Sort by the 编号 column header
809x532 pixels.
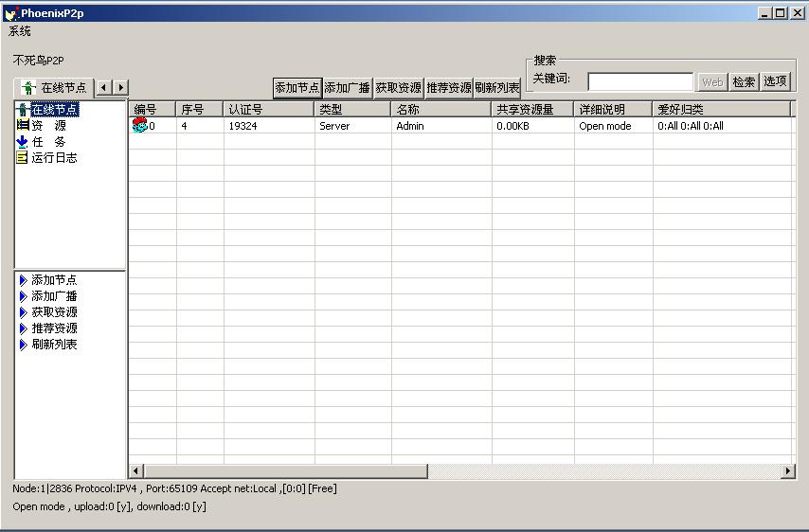tap(153, 109)
